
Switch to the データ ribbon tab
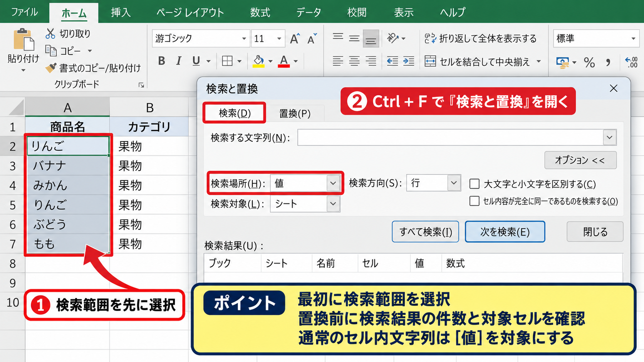tap(309, 12)
